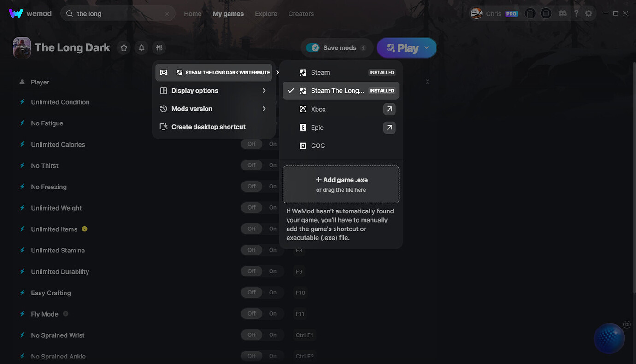Open the settings gear in the top bar

pos(589,13)
